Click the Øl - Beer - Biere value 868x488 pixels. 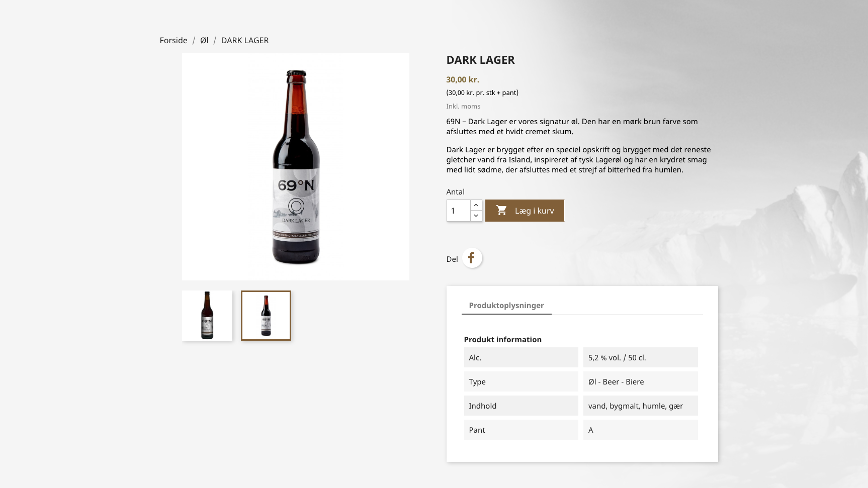pyautogui.click(x=616, y=382)
